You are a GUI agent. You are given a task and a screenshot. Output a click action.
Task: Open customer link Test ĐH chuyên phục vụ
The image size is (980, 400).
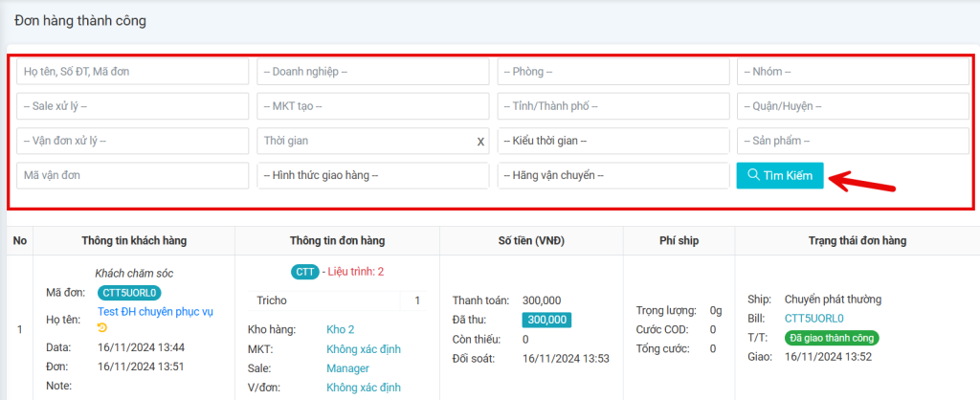pyautogui.click(x=153, y=311)
